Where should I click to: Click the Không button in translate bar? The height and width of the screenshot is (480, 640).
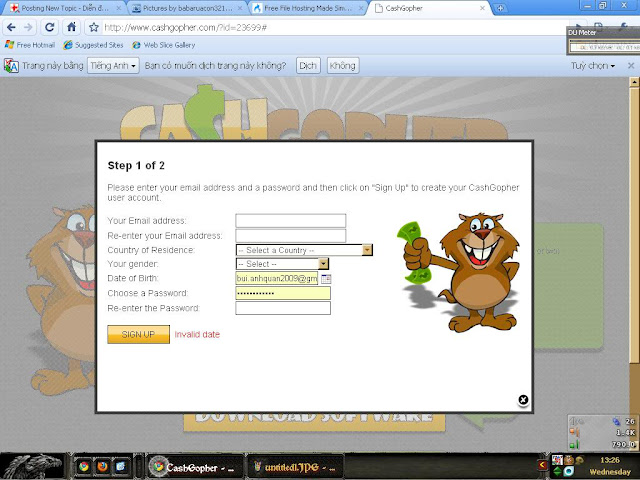pos(343,65)
